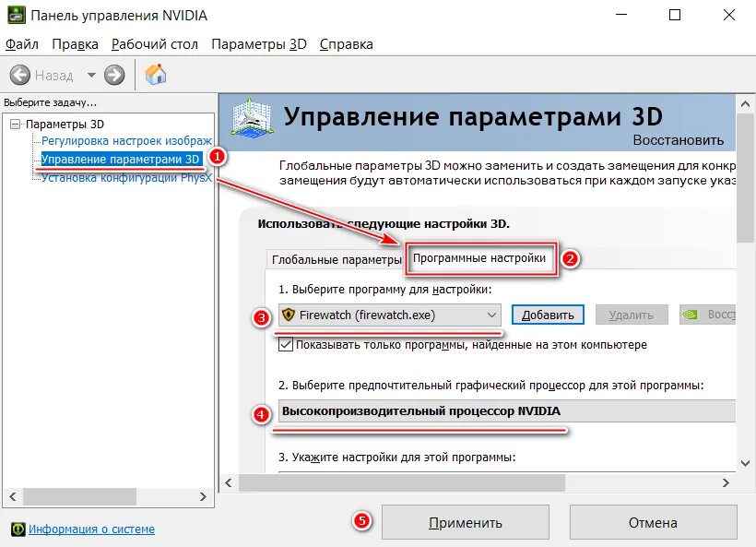The width and height of the screenshot is (756, 547).
Task: Close the NVIDIA Control Panel window
Action: click(x=729, y=15)
